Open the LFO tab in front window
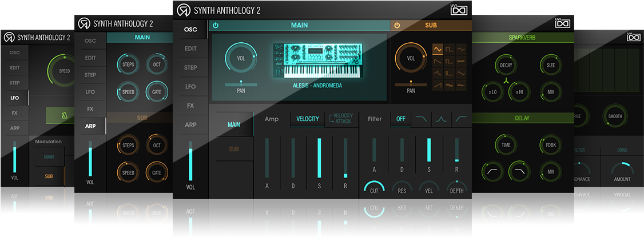The height and width of the screenshot is (238, 644). (190, 86)
